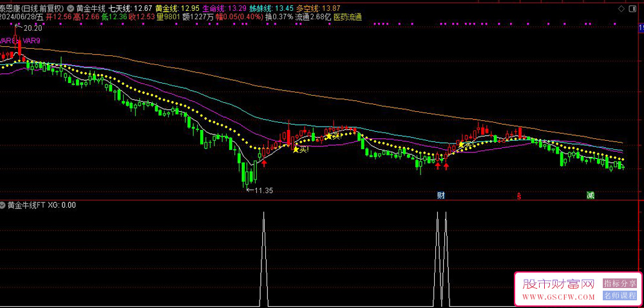Click the diamond icon at chart top right

click(x=621, y=9)
